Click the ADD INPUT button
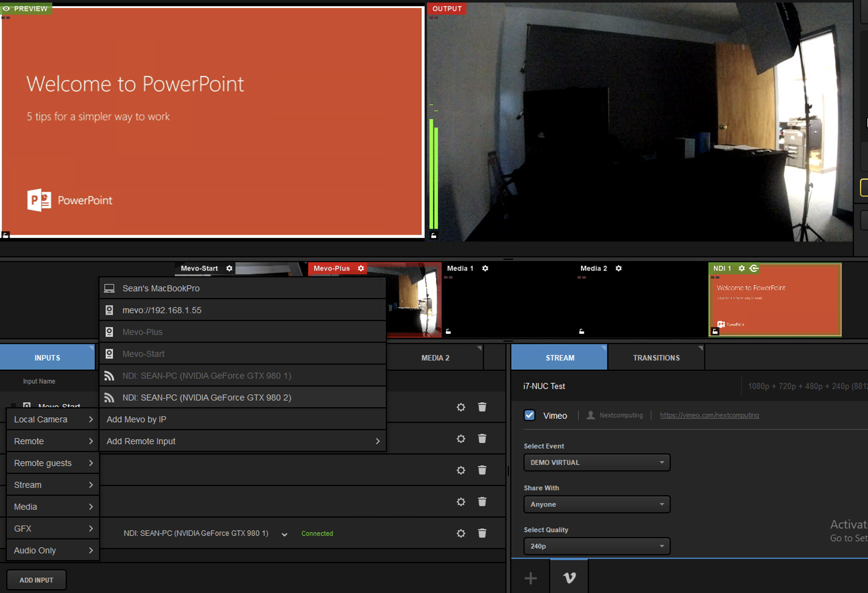 click(36, 580)
